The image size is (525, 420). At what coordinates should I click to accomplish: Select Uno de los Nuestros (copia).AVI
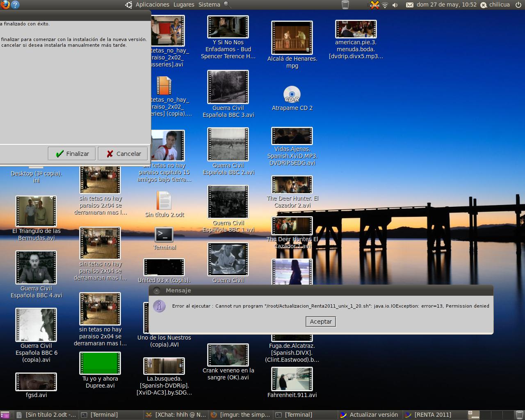[164, 341]
